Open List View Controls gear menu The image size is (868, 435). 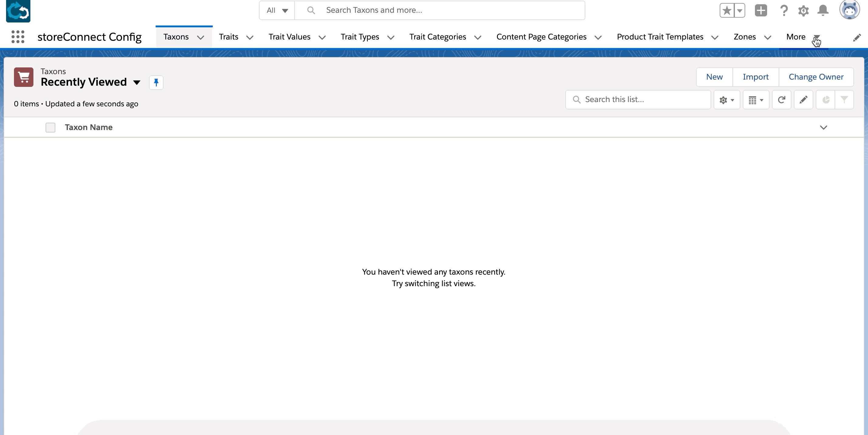726,100
